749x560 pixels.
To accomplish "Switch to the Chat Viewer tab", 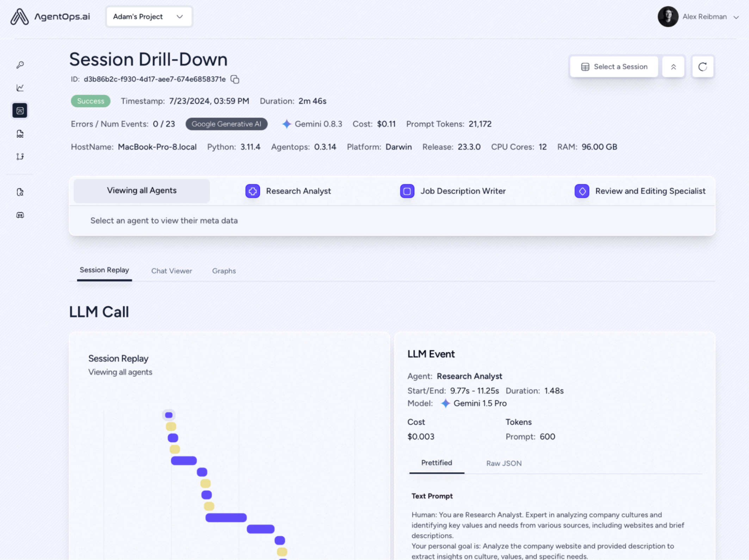I will [171, 270].
